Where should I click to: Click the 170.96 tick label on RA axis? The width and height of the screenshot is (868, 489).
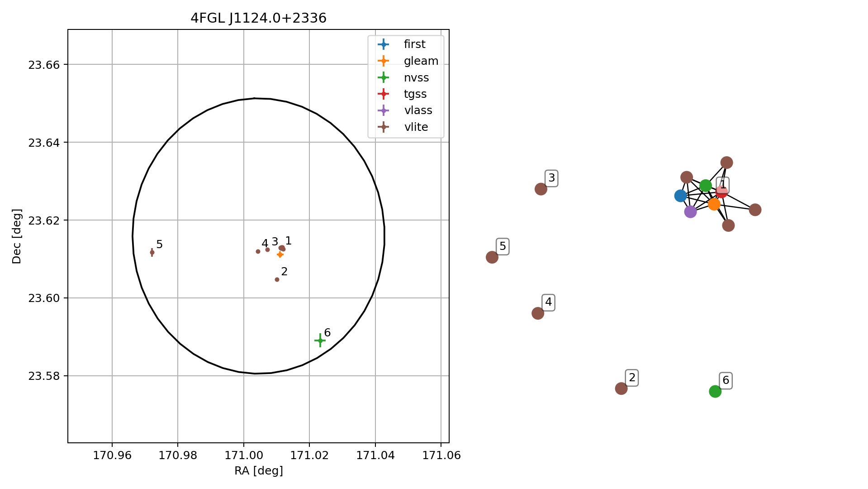(x=112, y=455)
